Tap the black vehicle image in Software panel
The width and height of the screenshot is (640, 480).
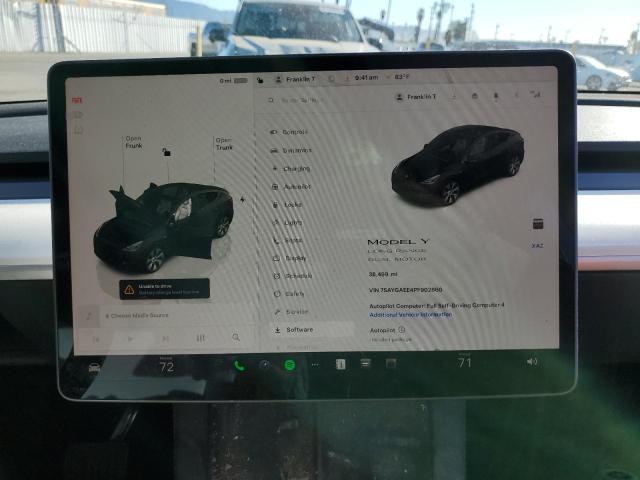click(x=458, y=165)
